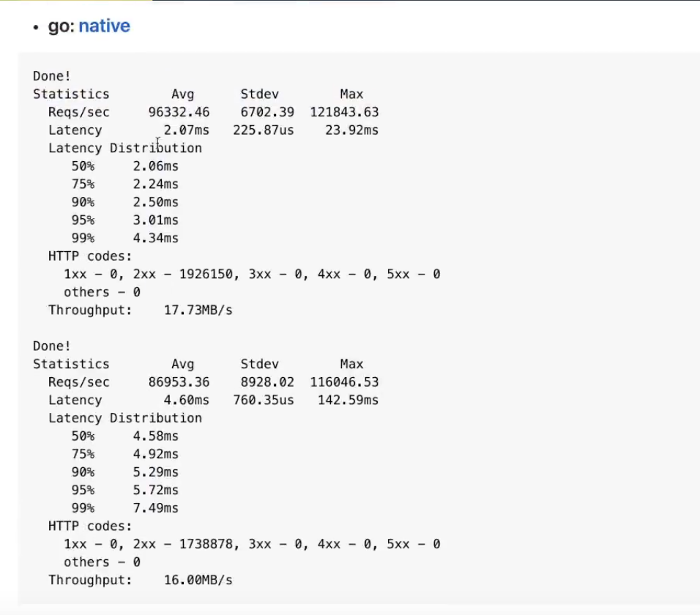Click the 3.01ms 95th percentile value

click(155, 220)
